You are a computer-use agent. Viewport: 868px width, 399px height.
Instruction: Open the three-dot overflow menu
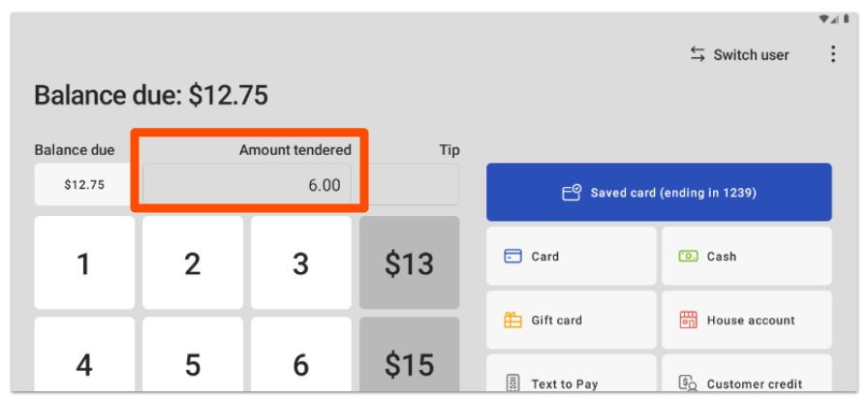pyautogui.click(x=833, y=55)
